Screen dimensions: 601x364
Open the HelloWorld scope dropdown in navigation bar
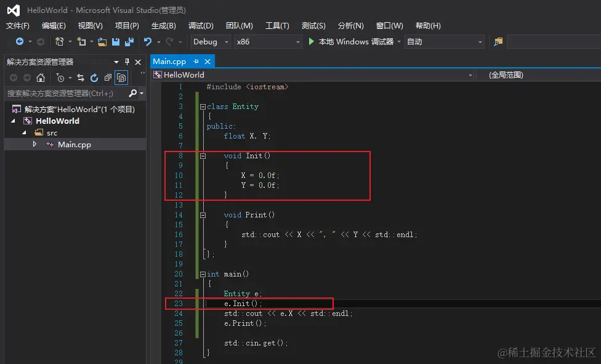[x=470, y=75]
